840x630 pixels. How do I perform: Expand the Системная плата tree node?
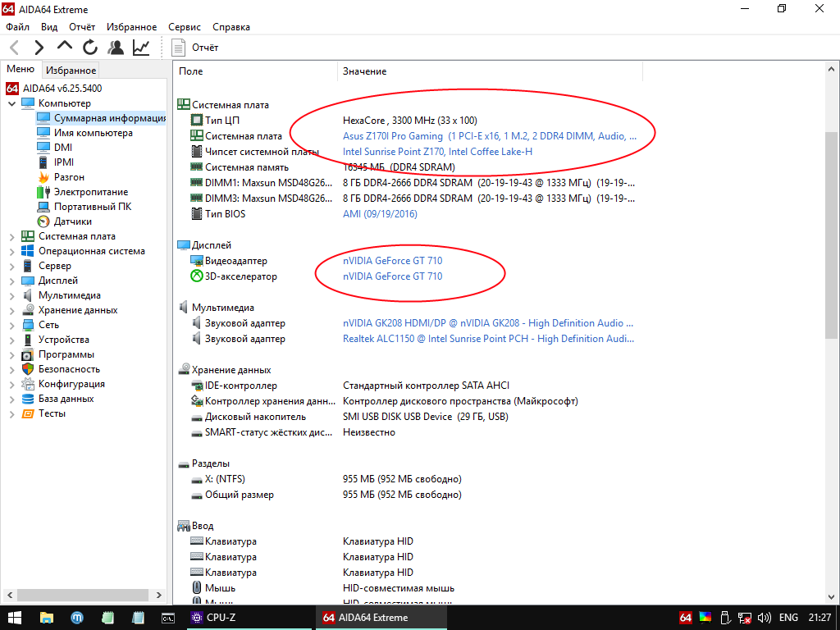tap(11, 236)
